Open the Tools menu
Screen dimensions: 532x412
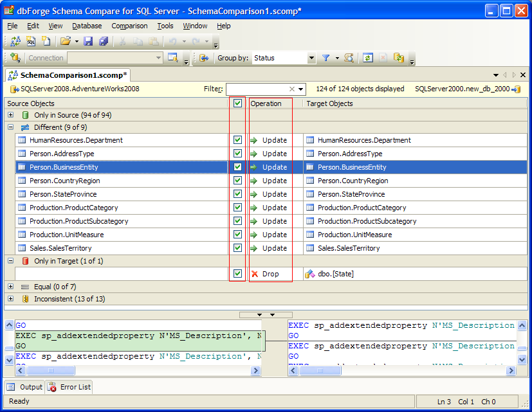(165, 26)
